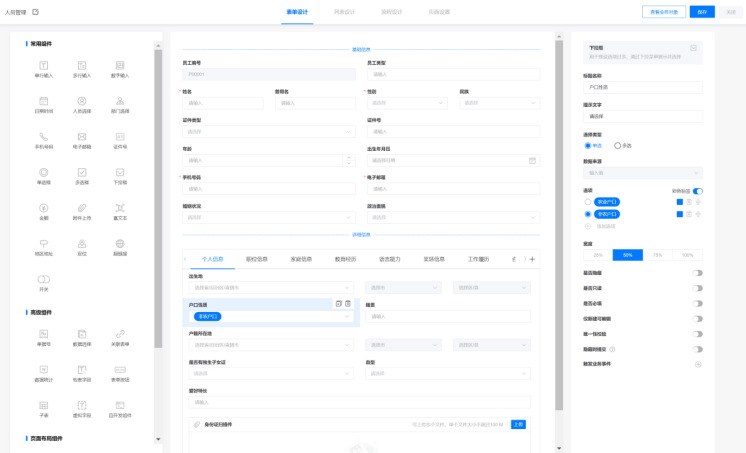This screenshot has width=746, height=453.
Task: Select the 单行输入 component icon
Action: coord(43,65)
